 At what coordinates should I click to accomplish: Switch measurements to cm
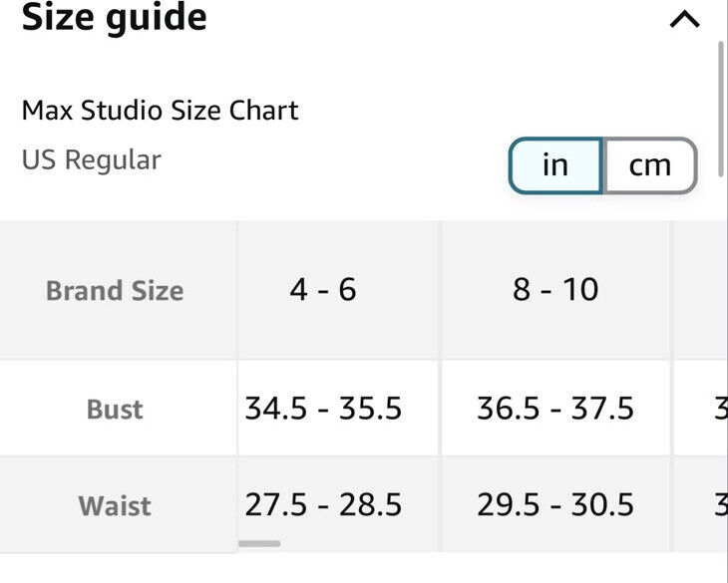pos(650,165)
